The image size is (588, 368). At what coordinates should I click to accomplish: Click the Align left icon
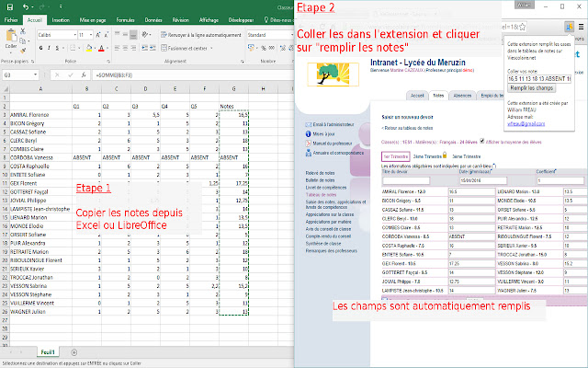[117, 48]
